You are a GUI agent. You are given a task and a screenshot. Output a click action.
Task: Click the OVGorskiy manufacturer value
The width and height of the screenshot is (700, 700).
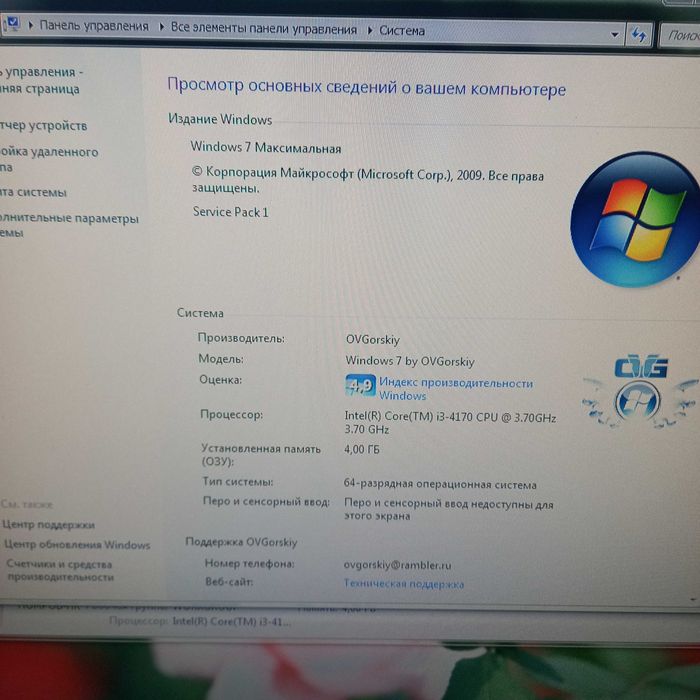click(373, 340)
